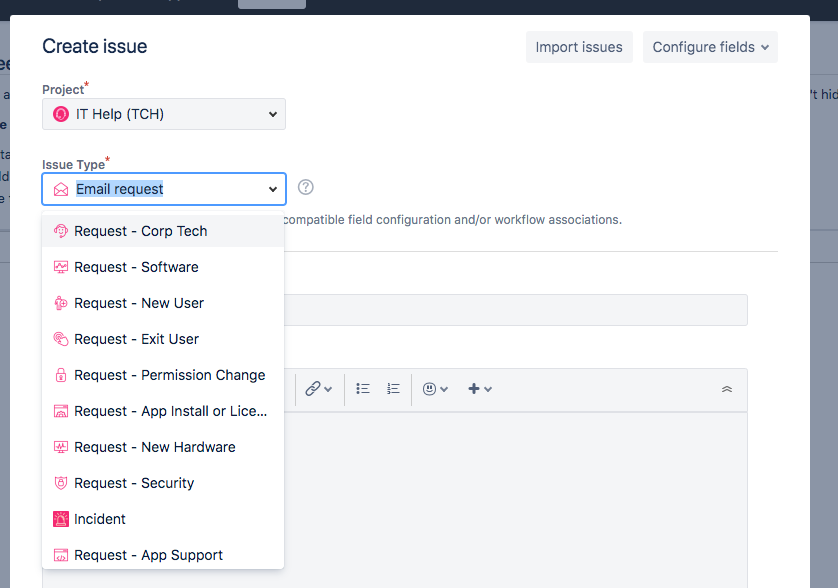The image size is (838, 588).
Task: Choose Incident issue type
Action: tap(163, 519)
